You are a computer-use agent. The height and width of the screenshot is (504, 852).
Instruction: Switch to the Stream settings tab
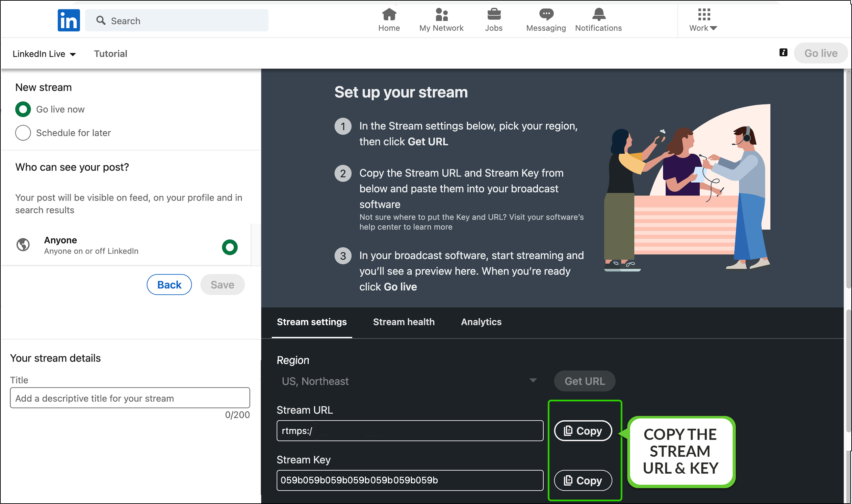(311, 322)
